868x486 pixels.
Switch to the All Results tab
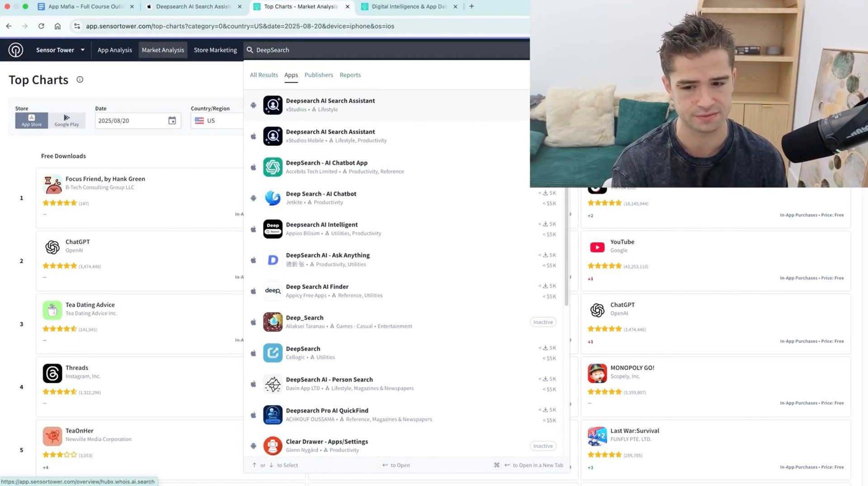[264, 75]
